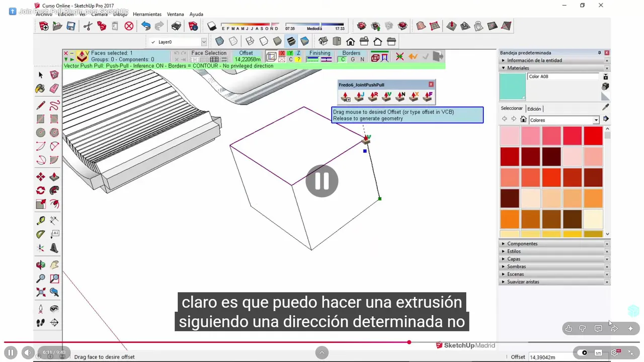
Task: Pick the Tape Measure tool
Action: (41, 221)
